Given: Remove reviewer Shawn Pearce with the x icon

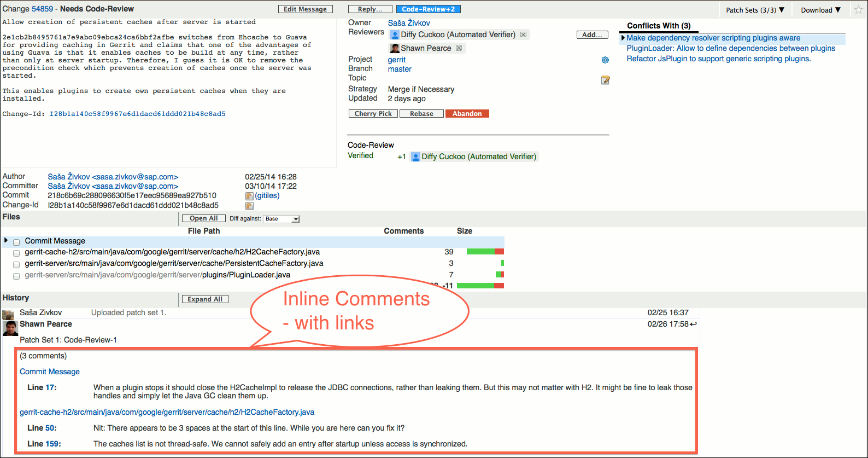Looking at the screenshot, I should click(459, 48).
